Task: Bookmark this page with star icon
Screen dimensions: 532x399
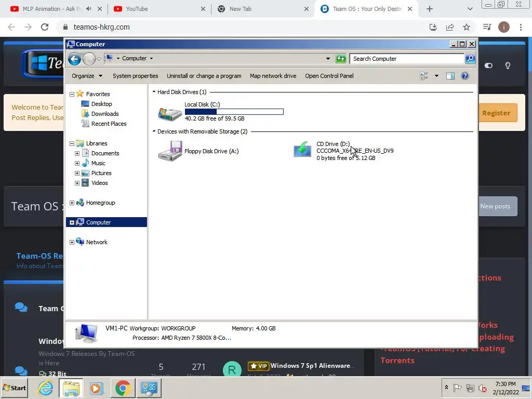Action: (467, 27)
